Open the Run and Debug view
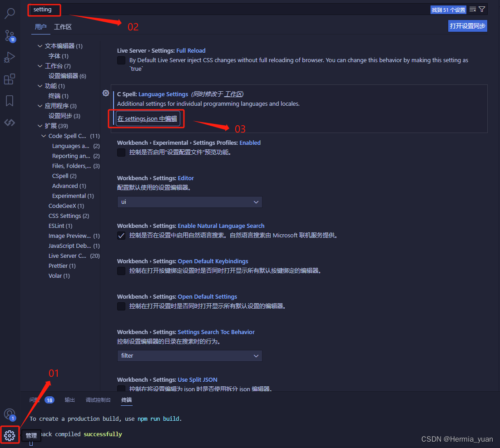This screenshot has height=448, width=500. click(10, 57)
